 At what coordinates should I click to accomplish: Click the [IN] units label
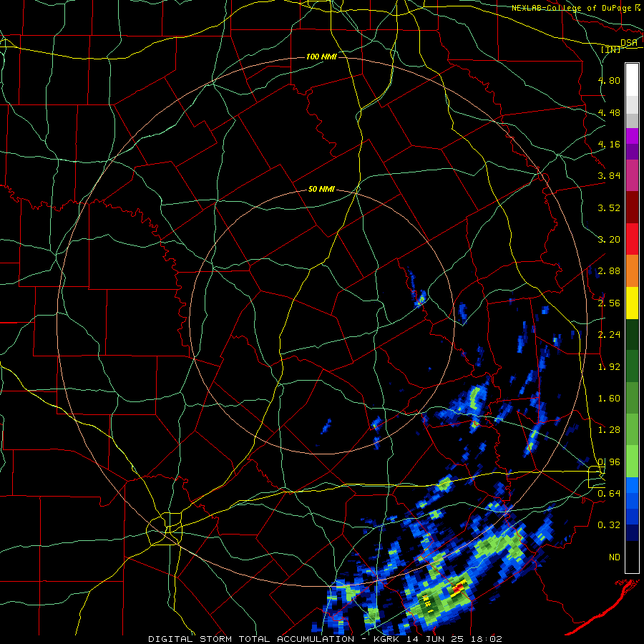click(x=611, y=49)
